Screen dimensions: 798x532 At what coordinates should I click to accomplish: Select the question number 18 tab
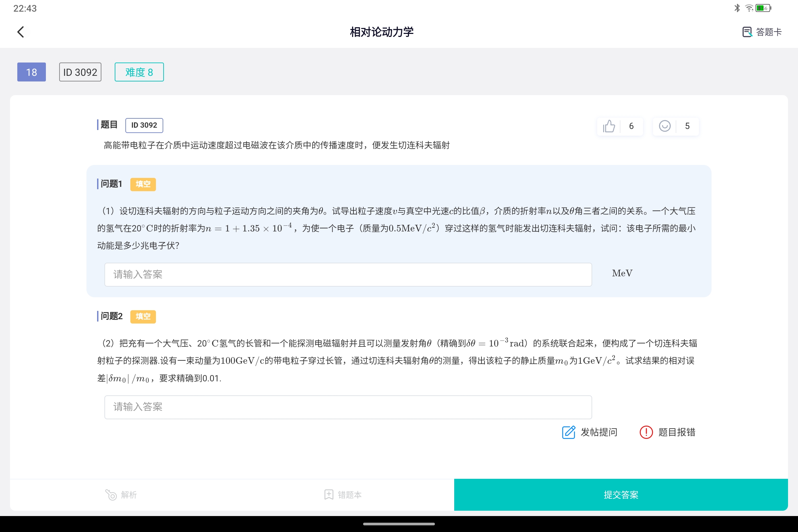31,72
